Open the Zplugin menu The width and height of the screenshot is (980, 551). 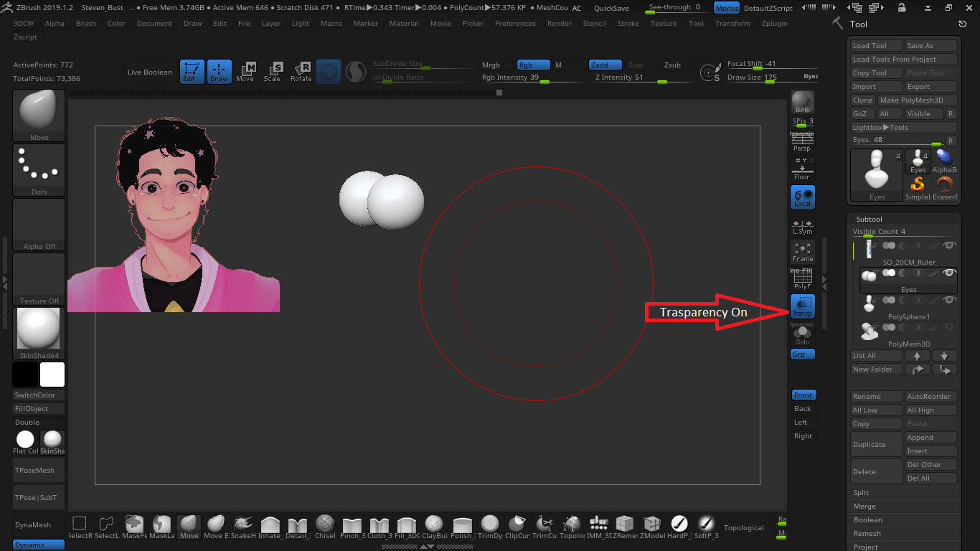pos(775,23)
